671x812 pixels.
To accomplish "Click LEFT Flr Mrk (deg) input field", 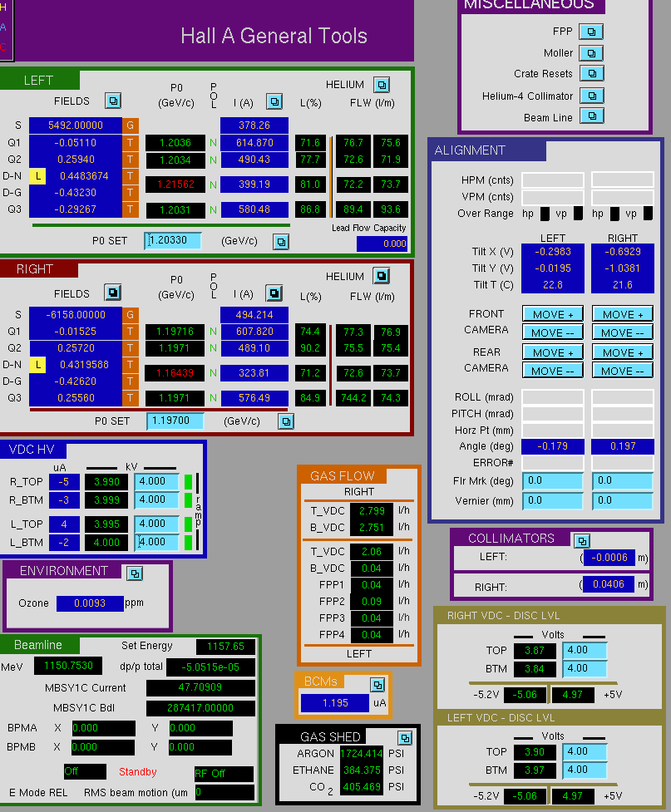I will click(x=553, y=480).
